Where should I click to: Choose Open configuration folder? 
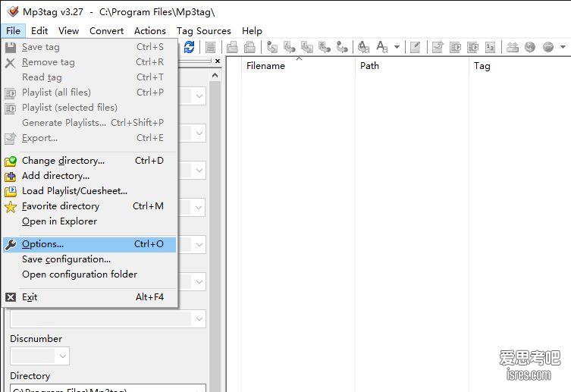(89, 274)
